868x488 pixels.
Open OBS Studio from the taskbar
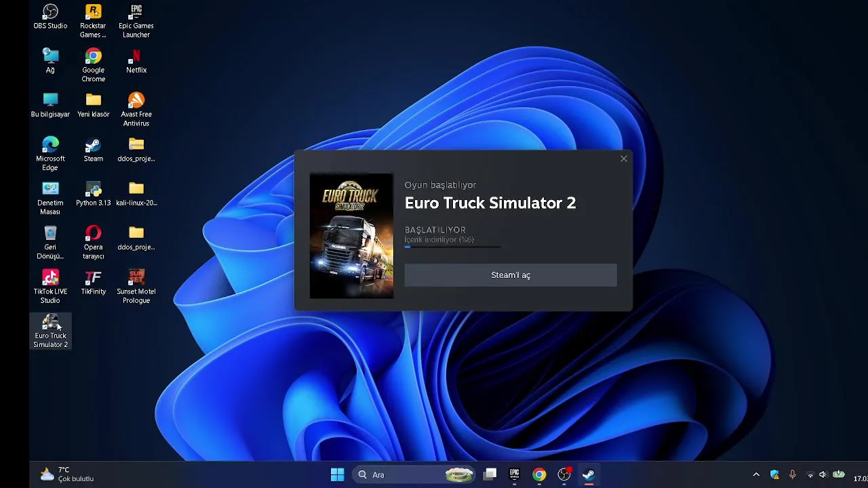pos(564,474)
